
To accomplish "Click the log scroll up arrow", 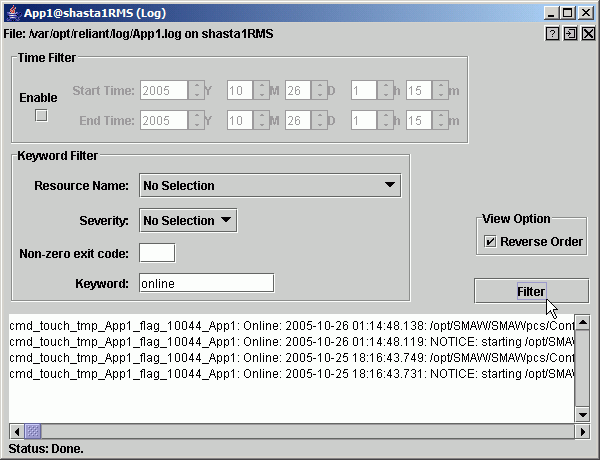I will [x=582, y=322].
